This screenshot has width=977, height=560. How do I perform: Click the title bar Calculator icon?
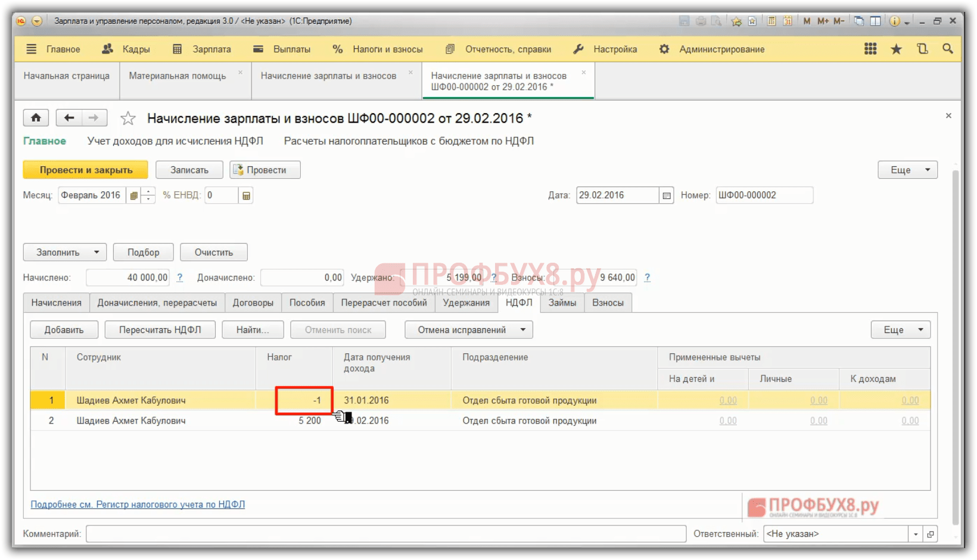coord(771,21)
